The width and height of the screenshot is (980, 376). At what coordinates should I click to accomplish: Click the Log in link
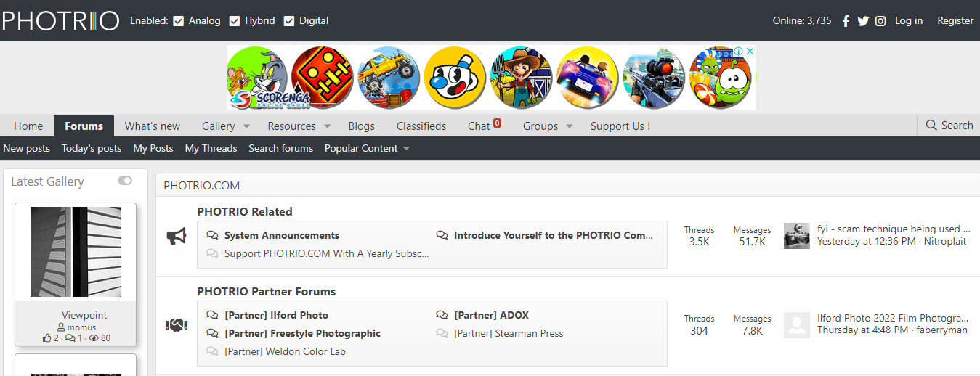[909, 20]
